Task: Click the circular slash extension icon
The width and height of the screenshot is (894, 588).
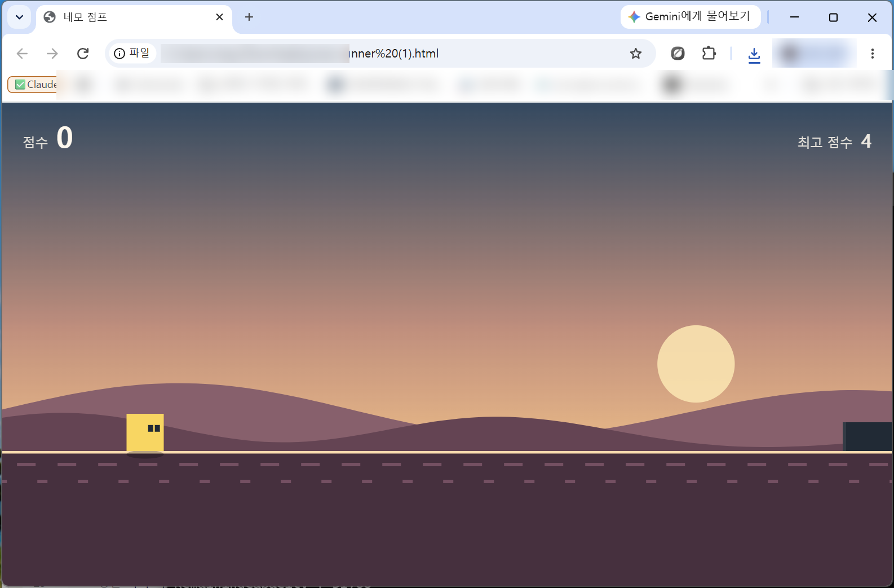Action: [678, 54]
